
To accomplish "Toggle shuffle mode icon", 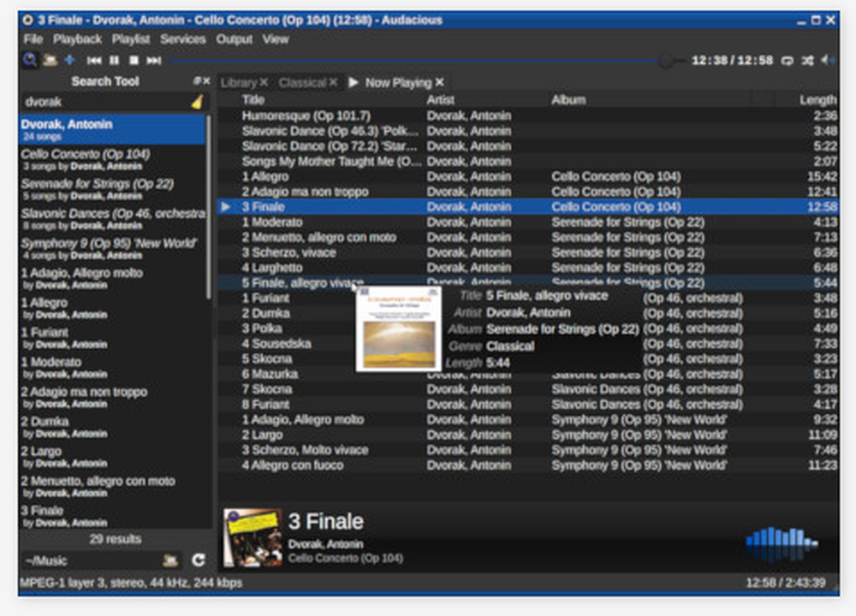I will [x=807, y=61].
